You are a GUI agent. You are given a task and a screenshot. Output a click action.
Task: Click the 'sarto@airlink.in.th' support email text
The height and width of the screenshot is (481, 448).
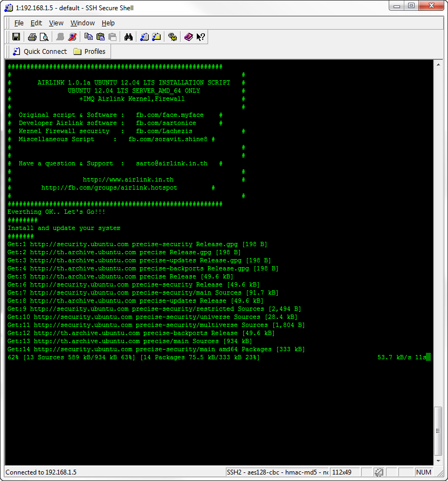pyautogui.click(x=171, y=164)
